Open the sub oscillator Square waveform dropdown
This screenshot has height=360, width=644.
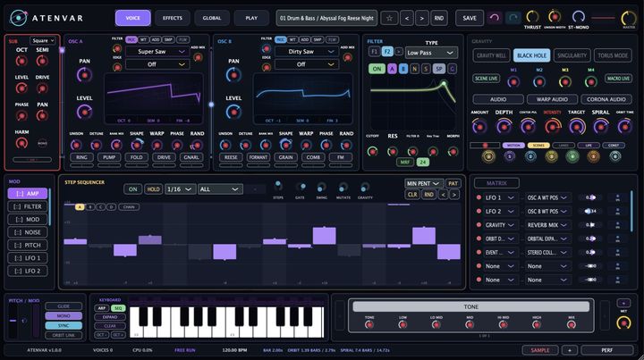point(42,40)
